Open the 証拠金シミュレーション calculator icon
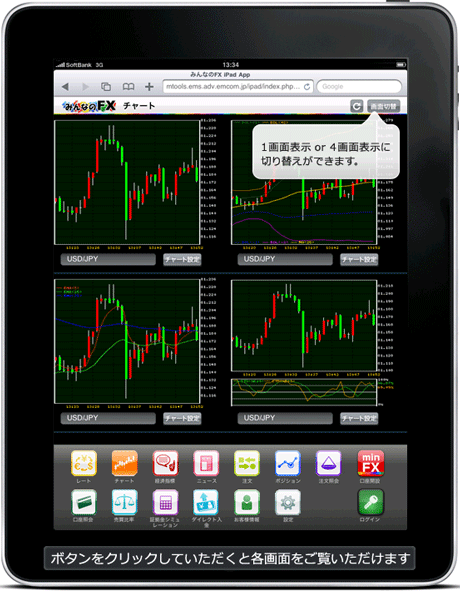This screenshot has height=598, width=460. [165, 502]
